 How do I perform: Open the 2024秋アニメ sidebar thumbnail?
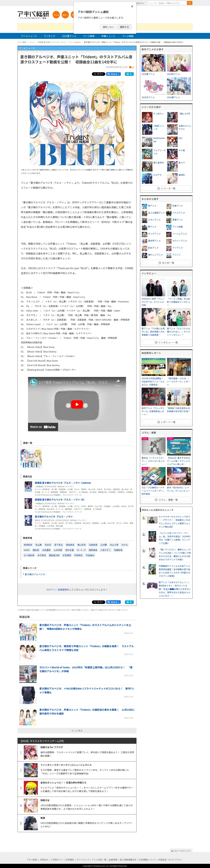[179, 63]
